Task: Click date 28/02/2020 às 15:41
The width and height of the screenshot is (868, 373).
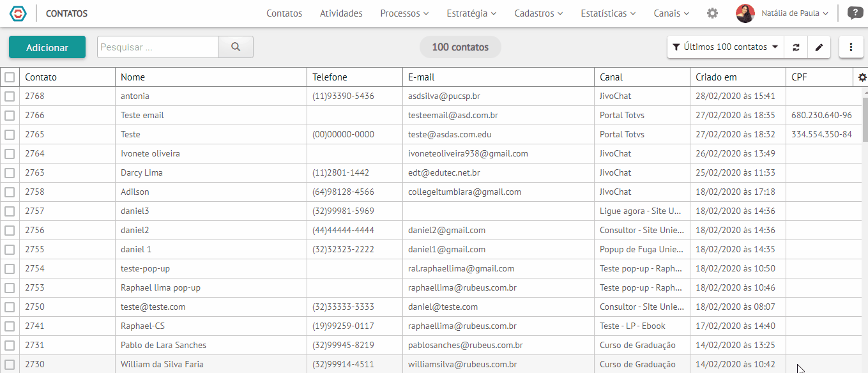Action: tap(735, 96)
